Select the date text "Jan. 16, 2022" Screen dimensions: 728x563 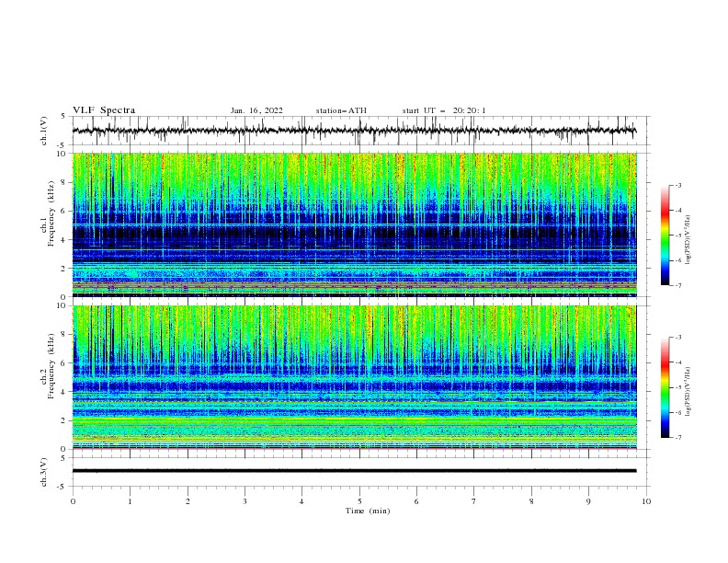(256, 110)
